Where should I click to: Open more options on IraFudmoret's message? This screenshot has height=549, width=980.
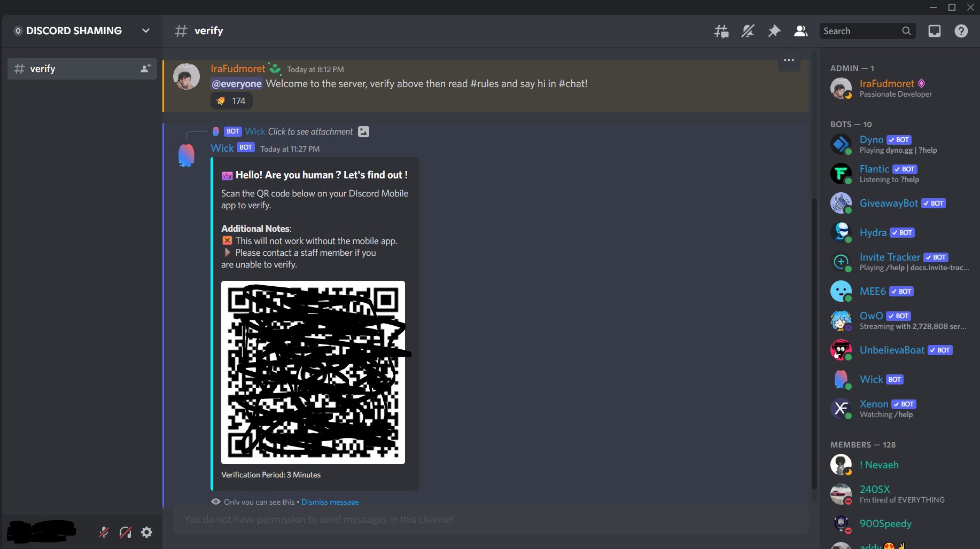pos(788,60)
